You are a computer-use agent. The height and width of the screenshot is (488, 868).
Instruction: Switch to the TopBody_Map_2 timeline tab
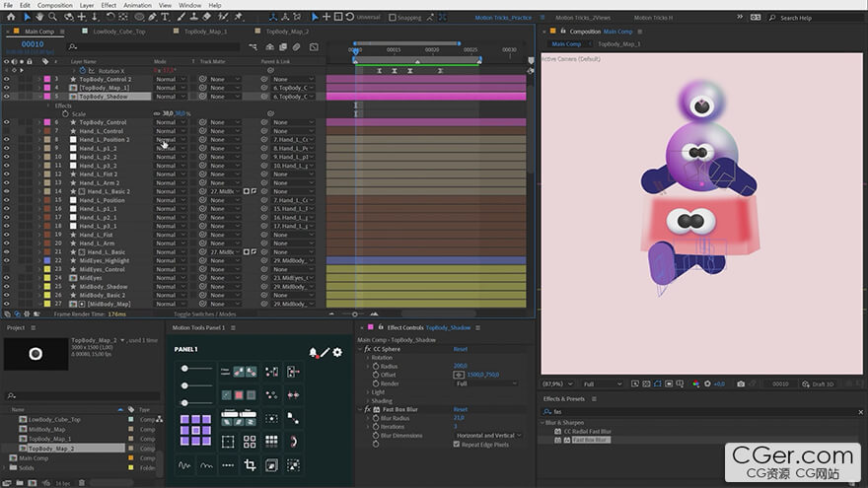click(x=287, y=32)
